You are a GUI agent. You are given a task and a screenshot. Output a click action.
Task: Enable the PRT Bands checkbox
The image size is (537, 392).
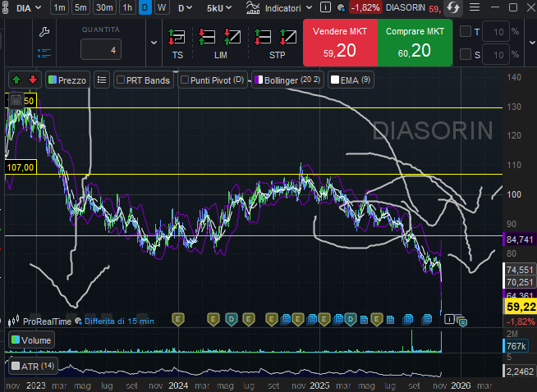(121, 80)
